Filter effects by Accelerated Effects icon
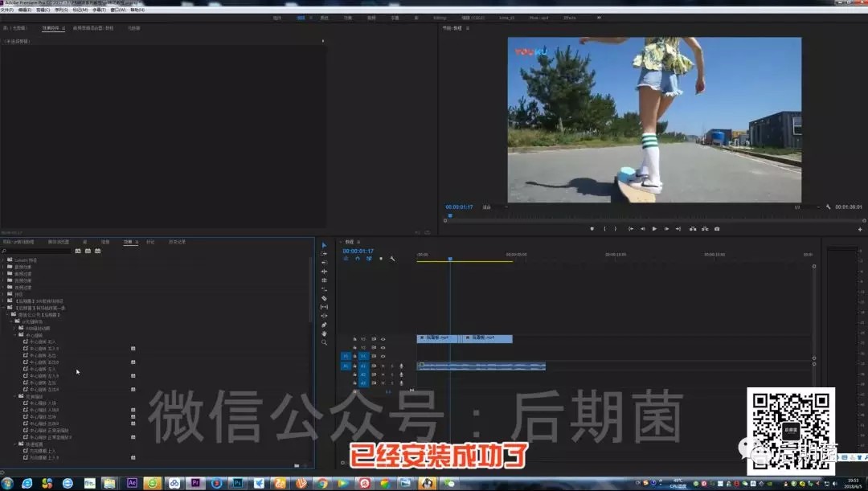Screen dimensions: 868x491 click(x=78, y=252)
